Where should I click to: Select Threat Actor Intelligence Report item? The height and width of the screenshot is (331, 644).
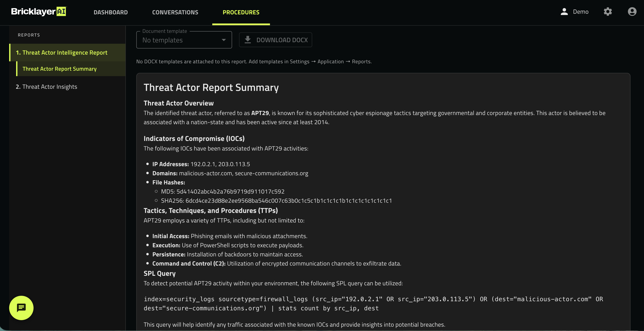[67, 52]
